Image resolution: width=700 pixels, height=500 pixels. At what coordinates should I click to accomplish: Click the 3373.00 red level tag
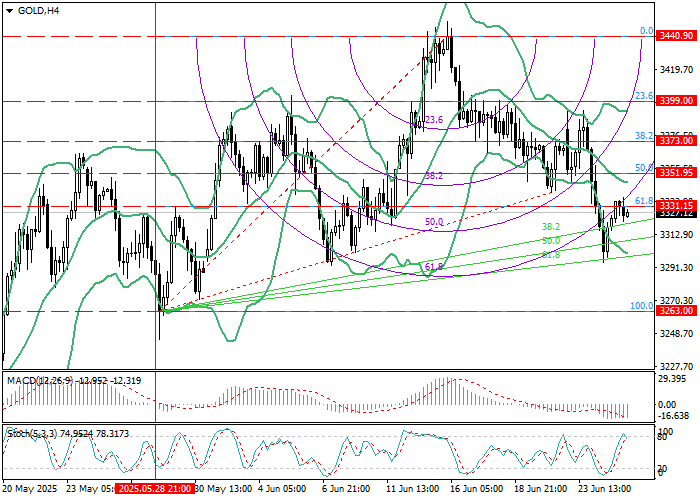[676, 141]
